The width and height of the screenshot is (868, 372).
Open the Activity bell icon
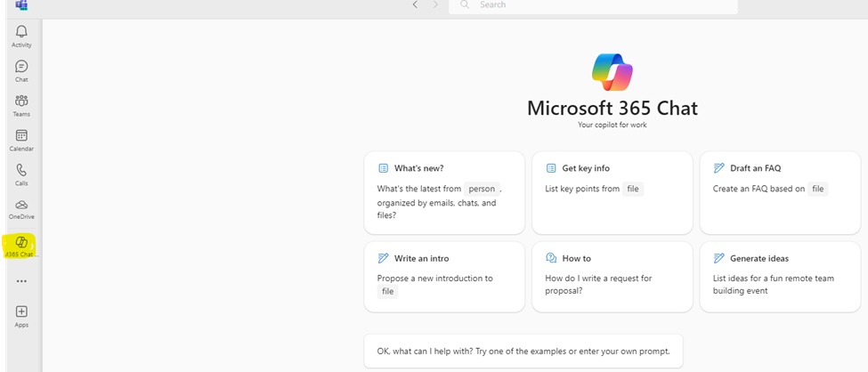pyautogui.click(x=21, y=33)
